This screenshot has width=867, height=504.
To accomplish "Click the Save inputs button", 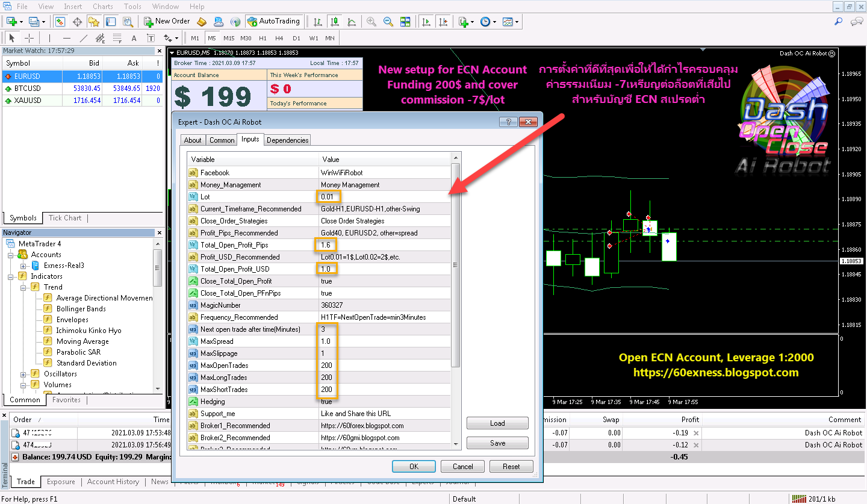I will [x=497, y=443].
